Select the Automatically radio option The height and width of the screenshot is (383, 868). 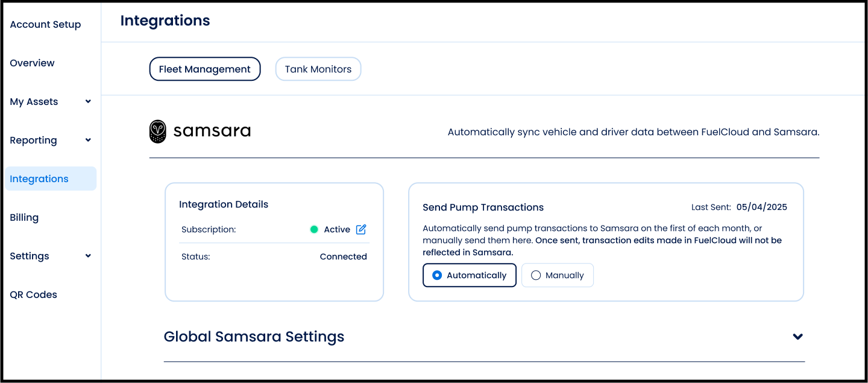[469, 275]
